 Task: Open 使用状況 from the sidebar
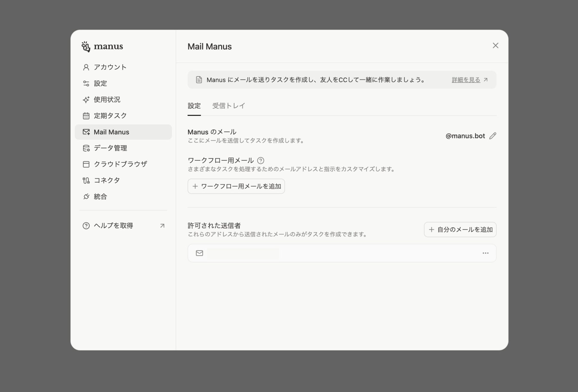(x=107, y=99)
